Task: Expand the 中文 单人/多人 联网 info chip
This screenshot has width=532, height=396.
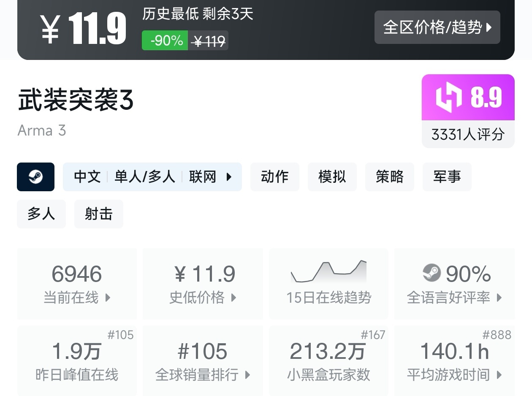Action: tap(152, 177)
